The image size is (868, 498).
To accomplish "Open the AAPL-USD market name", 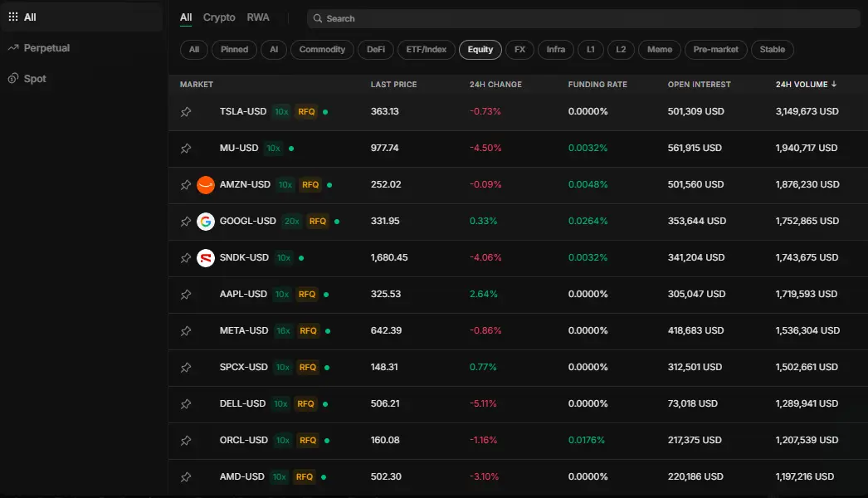I will point(243,294).
